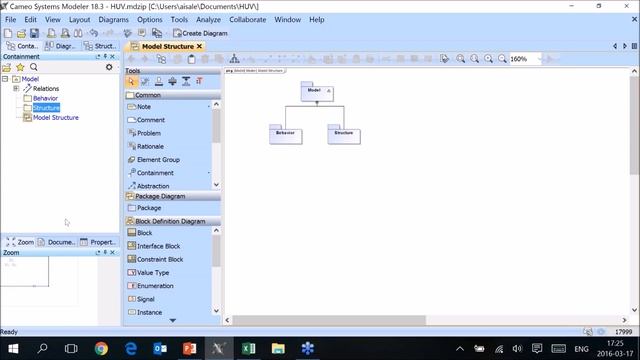This screenshot has width=640, height=360.
Task: Close the Model Structure diagram tab
Action: [x=200, y=47]
